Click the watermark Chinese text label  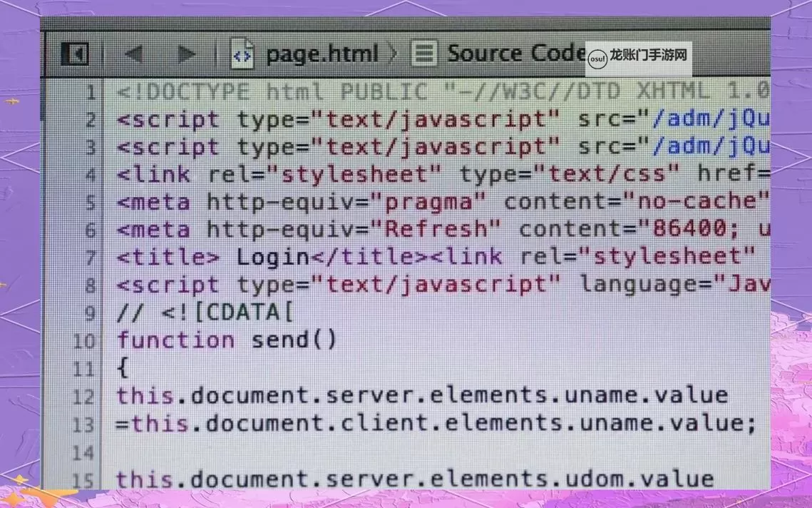tap(648, 55)
